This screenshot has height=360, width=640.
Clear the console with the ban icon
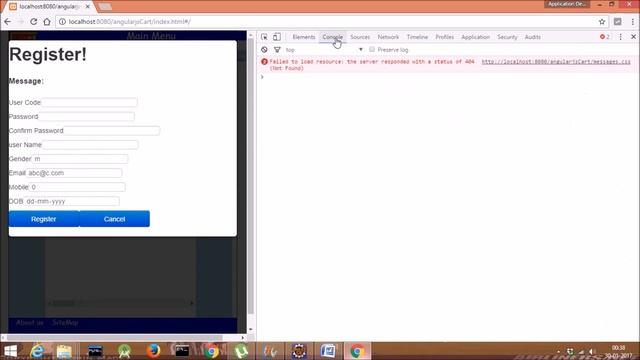[x=264, y=49]
